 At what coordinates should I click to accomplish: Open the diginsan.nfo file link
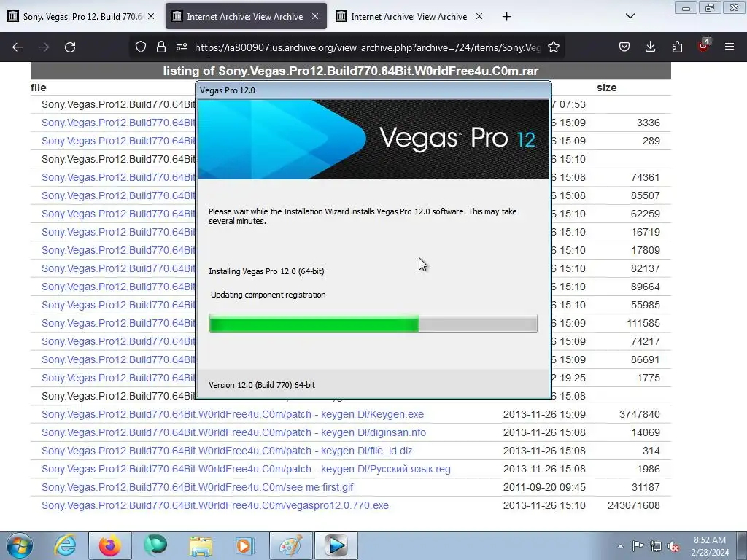[233, 432]
